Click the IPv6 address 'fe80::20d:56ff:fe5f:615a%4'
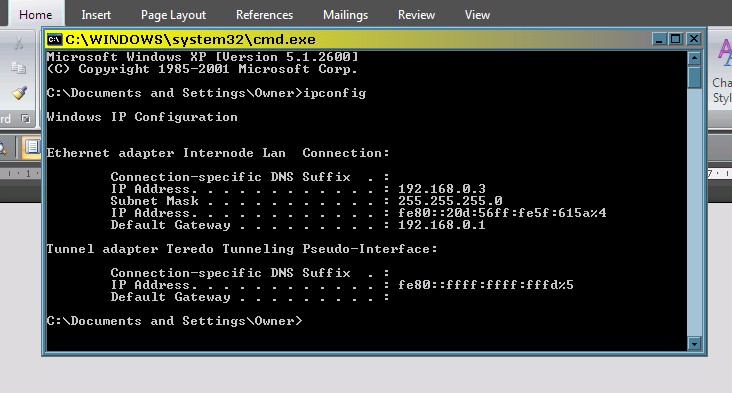The width and height of the screenshot is (732, 393). coord(502,213)
